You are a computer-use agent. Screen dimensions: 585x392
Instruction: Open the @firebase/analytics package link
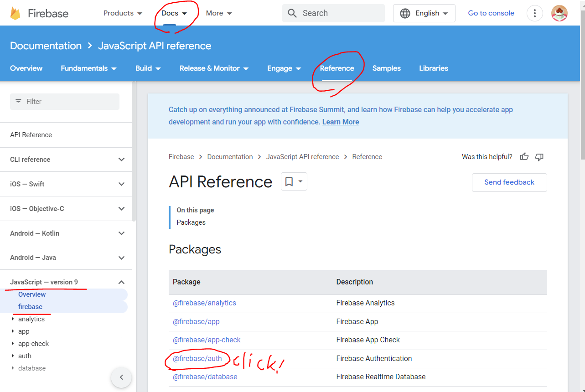click(x=204, y=303)
